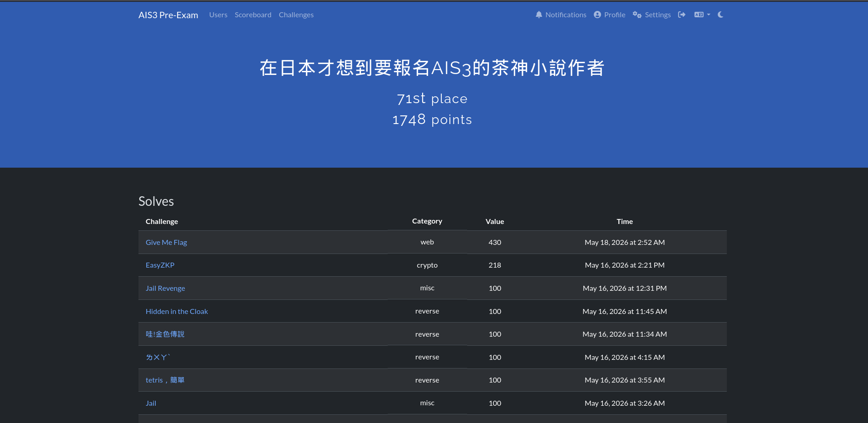Viewport: 868px width, 423px height.
Task: Select the 218 value cell
Action: click(495, 265)
